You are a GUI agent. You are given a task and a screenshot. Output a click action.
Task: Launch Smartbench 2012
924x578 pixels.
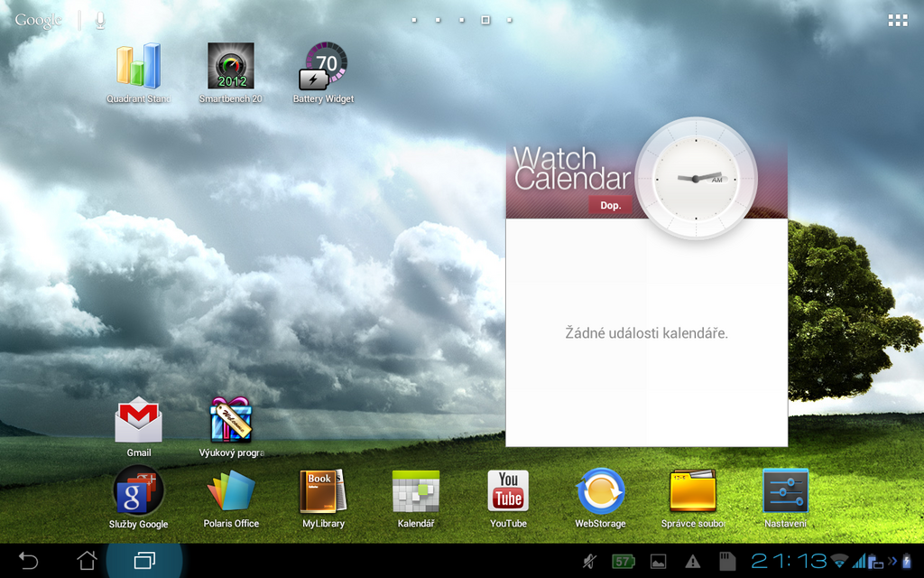coord(229,65)
